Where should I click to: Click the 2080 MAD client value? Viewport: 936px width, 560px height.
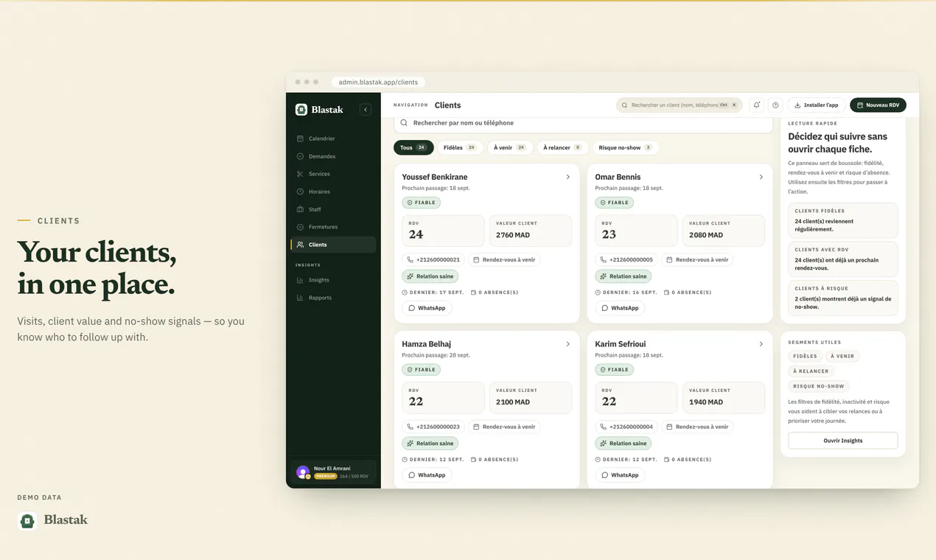(x=706, y=235)
